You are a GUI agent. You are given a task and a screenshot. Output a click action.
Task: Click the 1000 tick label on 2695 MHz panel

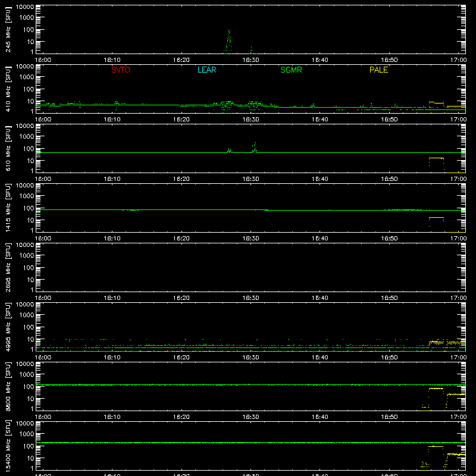[x=27, y=256]
